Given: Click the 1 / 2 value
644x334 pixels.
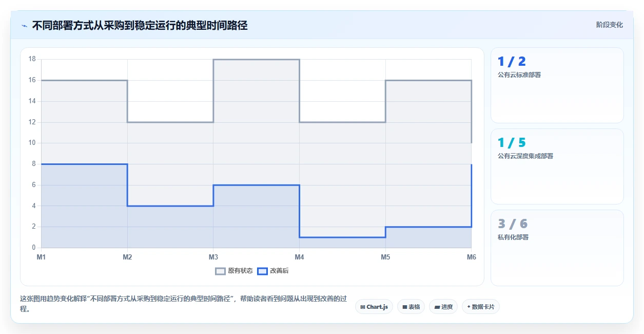Looking at the screenshot, I should coord(512,62).
